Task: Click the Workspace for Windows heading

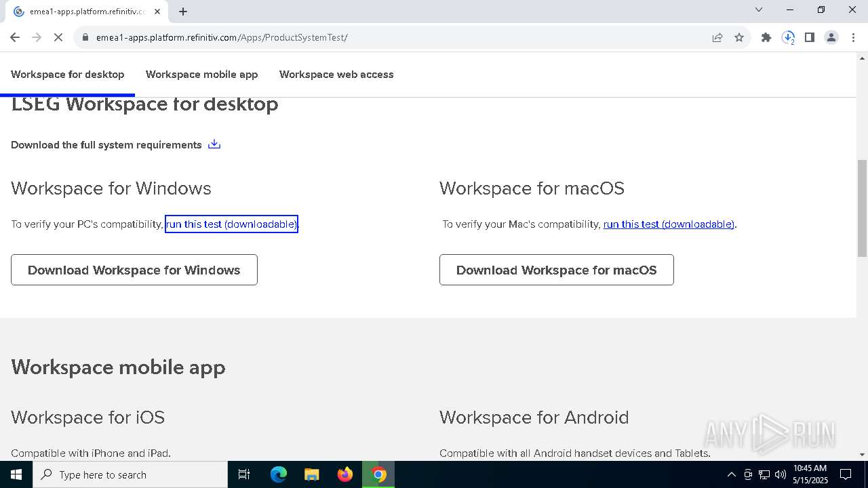Action: click(x=111, y=188)
